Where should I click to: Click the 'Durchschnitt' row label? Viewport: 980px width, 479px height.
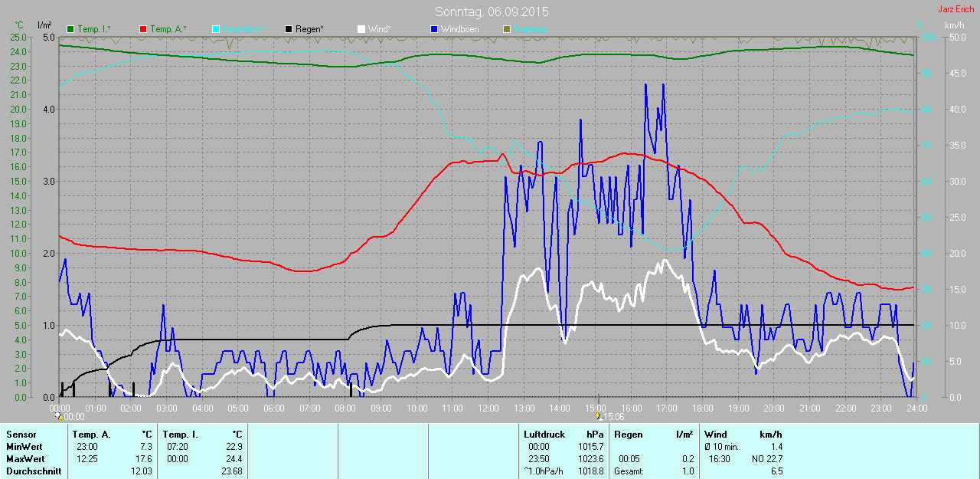(33, 471)
